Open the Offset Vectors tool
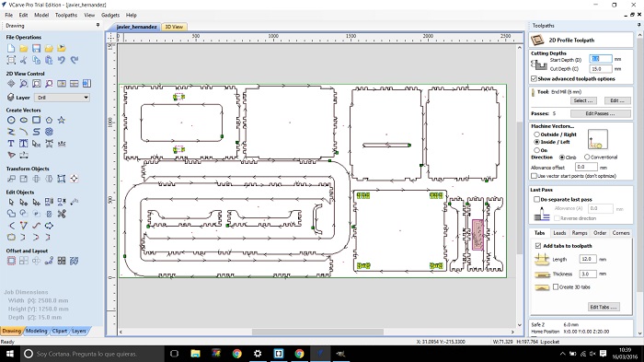The width and height of the screenshot is (644, 362). coord(11,261)
